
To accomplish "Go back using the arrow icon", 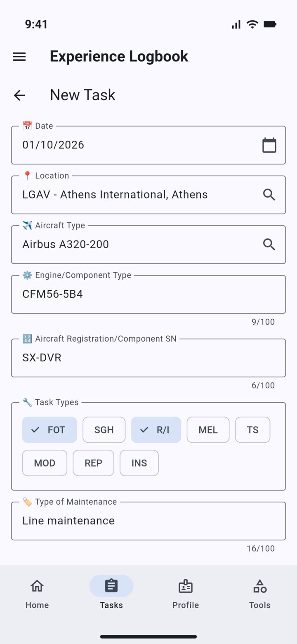I will pos(19,95).
